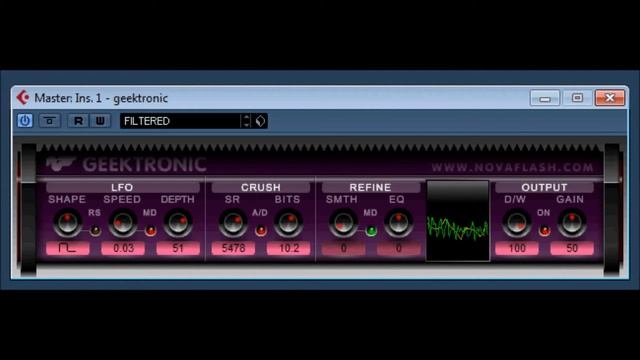Click the SMTH value field showing 0
The image size is (640, 360).
[x=343, y=248]
